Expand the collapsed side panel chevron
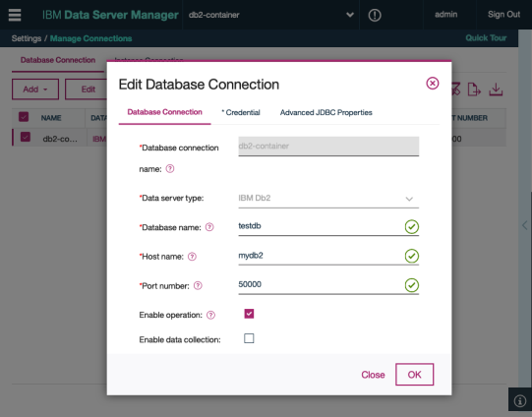Screen dimensions: 532x417 click(524, 225)
